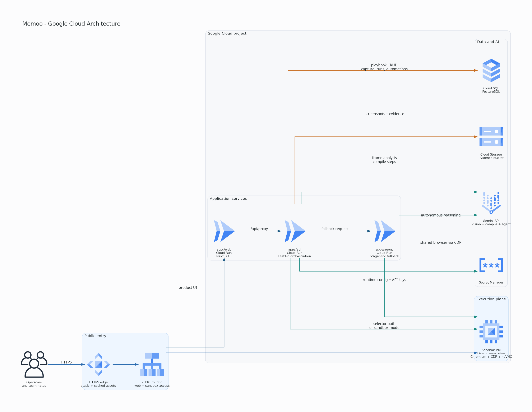This screenshot has width=532, height=412.
Task: Select the Cloud Storage evidence bucket icon
Action: point(491,137)
